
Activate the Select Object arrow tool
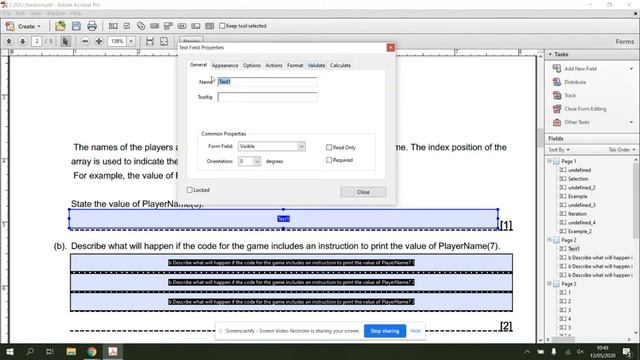[65, 41]
